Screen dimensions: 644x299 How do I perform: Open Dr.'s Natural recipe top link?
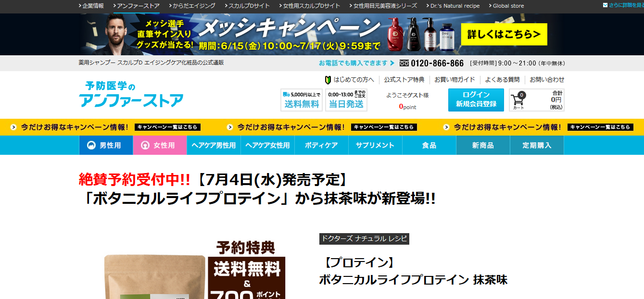pyautogui.click(x=453, y=6)
